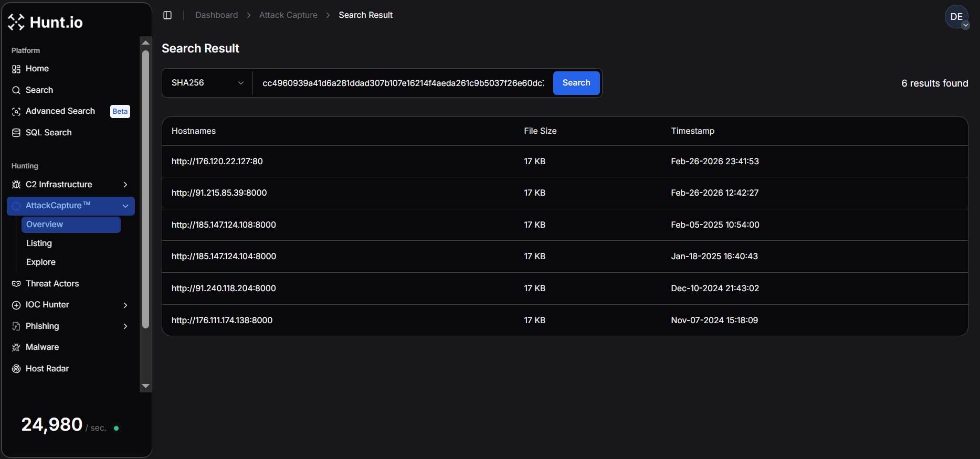This screenshot has height=459, width=980.
Task: Click the 6 results found text
Action: pos(935,83)
